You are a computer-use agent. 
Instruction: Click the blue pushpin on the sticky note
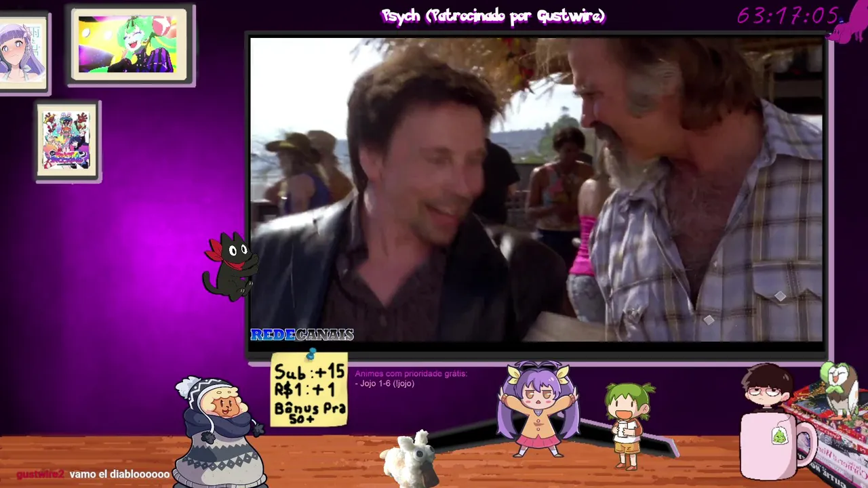[311, 354]
